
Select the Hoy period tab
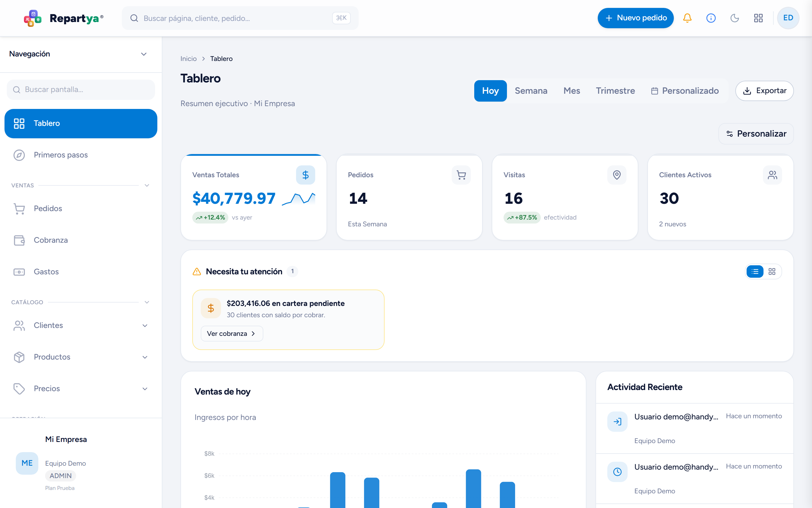tap(490, 91)
